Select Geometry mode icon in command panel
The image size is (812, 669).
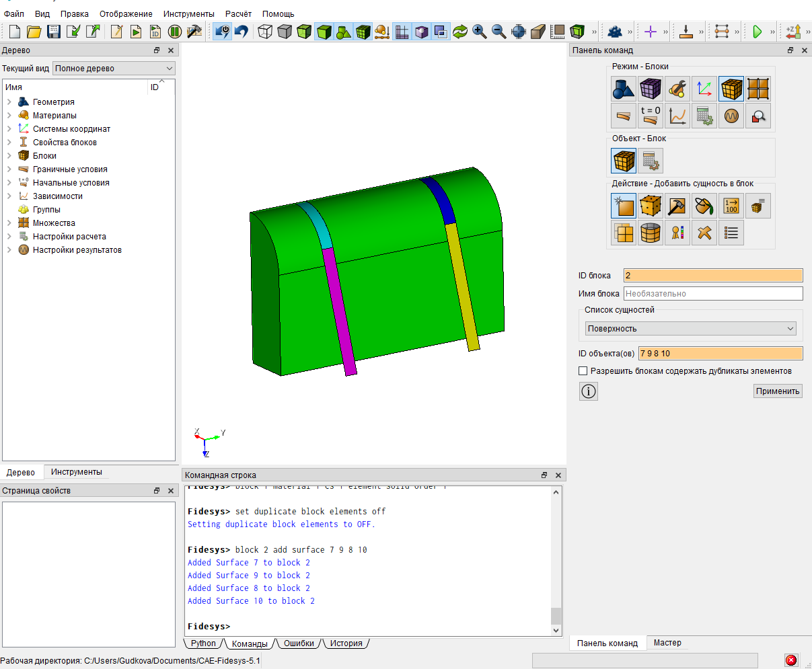tap(624, 89)
